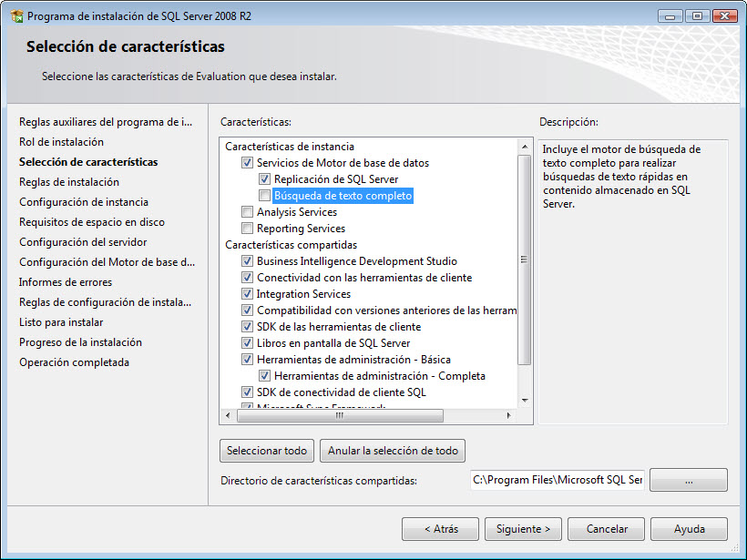Click Anular la selección de todo

[393, 451]
